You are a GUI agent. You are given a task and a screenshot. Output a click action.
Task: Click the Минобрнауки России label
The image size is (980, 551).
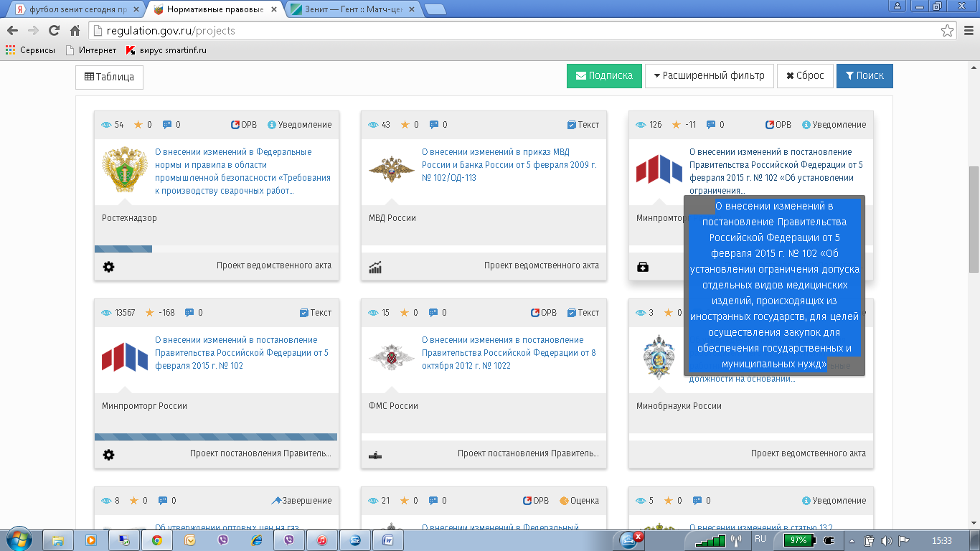(x=679, y=406)
